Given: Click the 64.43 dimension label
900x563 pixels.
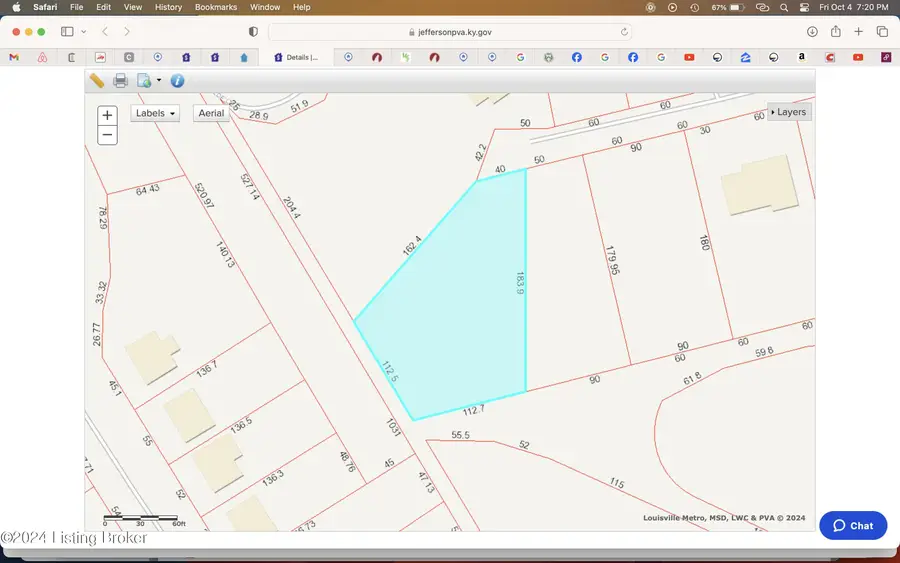Looking at the screenshot, I should 148,189.
